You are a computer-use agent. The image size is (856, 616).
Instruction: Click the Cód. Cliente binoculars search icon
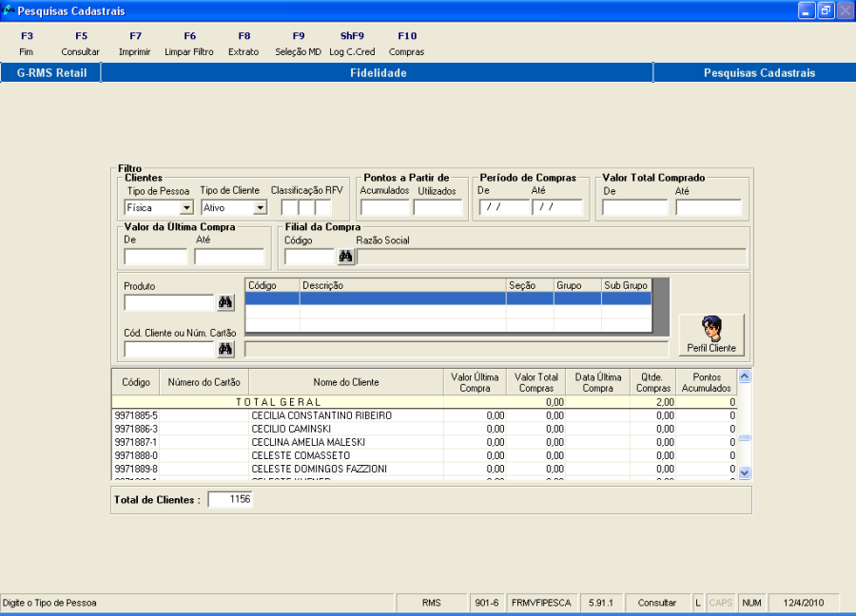[x=225, y=349]
